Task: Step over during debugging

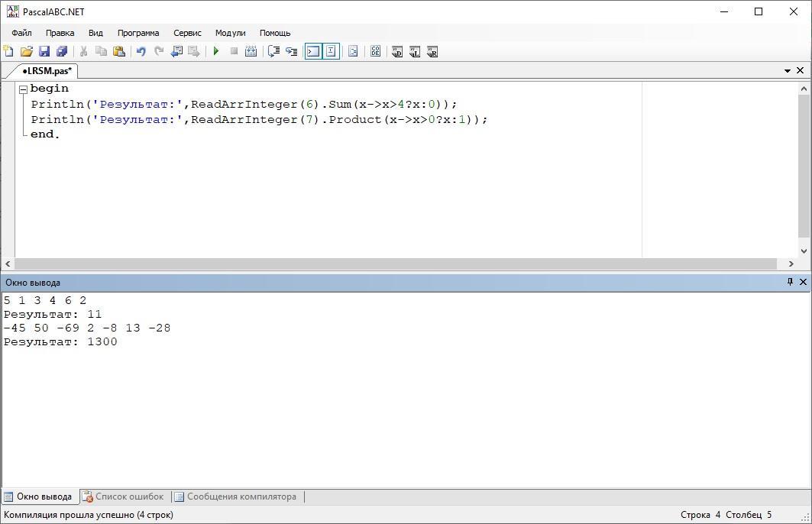Action: 273,51
